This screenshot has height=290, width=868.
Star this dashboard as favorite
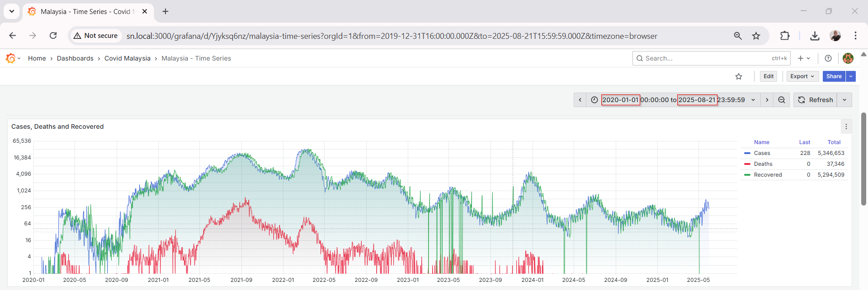point(739,76)
